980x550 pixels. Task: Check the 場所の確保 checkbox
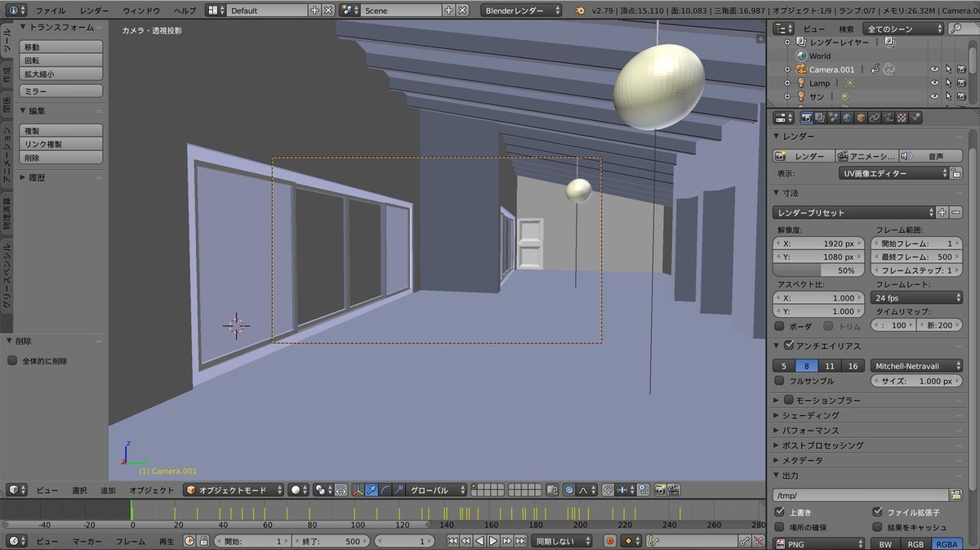(x=779, y=527)
